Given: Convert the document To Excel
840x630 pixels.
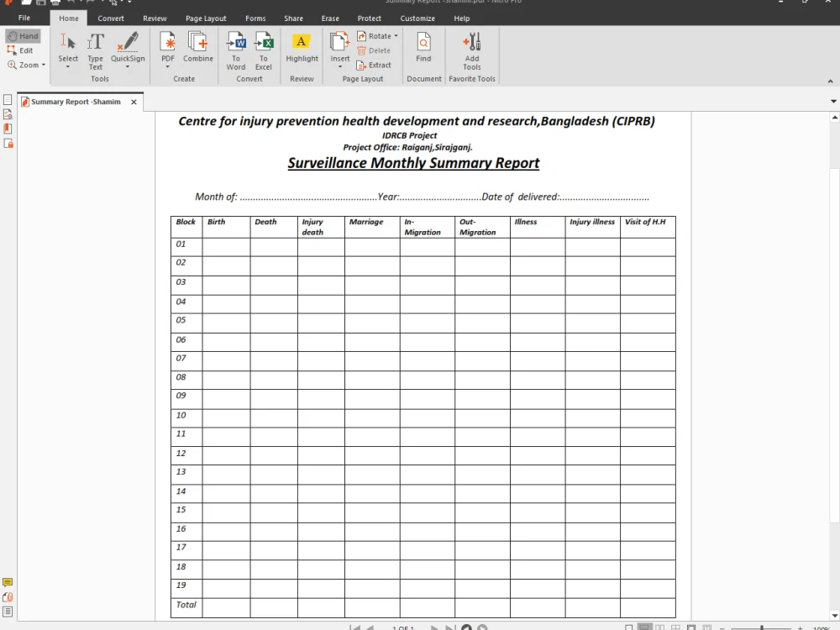Looking at the screenshot, I should pos(264,51).
